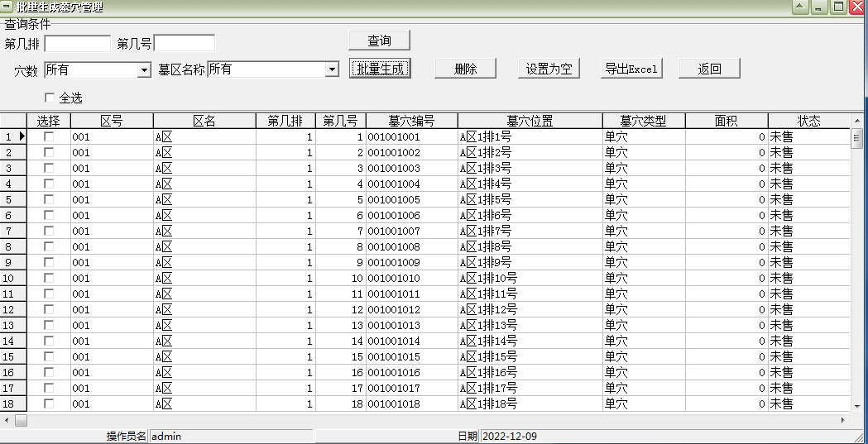This screenshot has height=444, width=868.
Task: Tick the checkbox for row 001001018
Action: tap(50, 403)
